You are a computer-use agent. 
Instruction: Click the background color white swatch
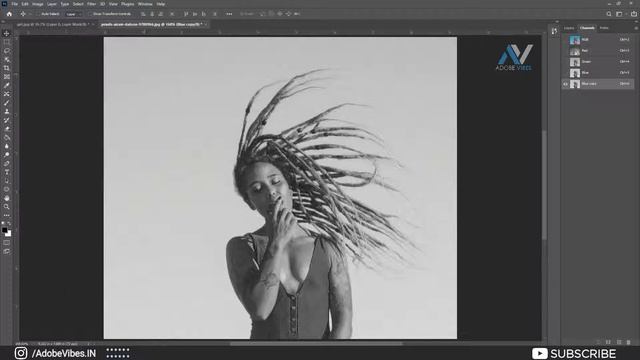coord(9,234)
